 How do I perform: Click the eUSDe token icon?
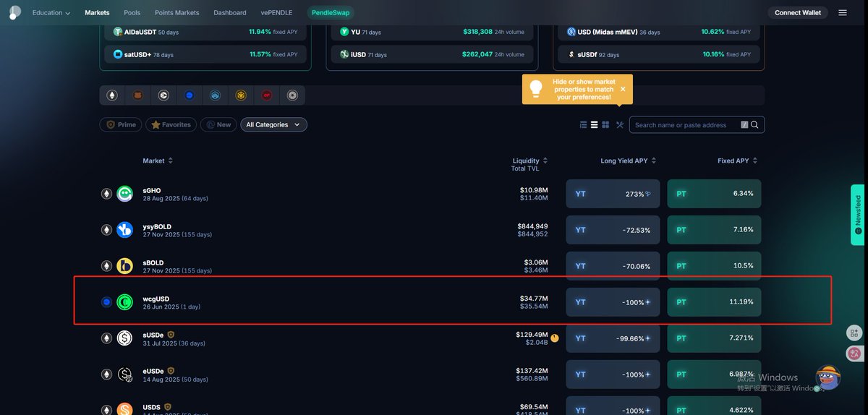(x=124, y=375)
